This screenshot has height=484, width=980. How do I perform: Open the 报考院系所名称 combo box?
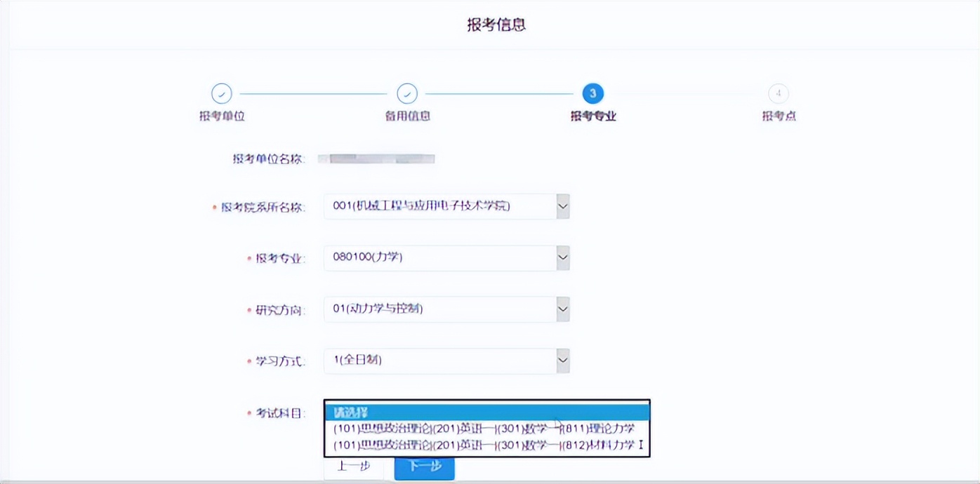[x=442, y=206]
